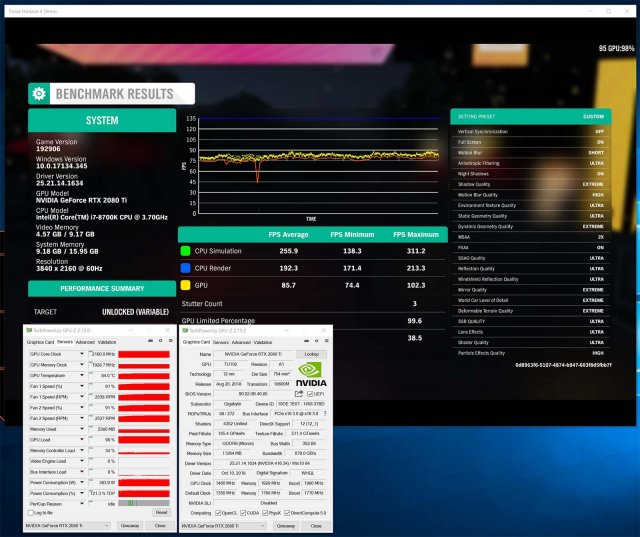Click the PerfCap Reason gray graph bar
This screenshot has height=537, width=640.
click(144, 504)
